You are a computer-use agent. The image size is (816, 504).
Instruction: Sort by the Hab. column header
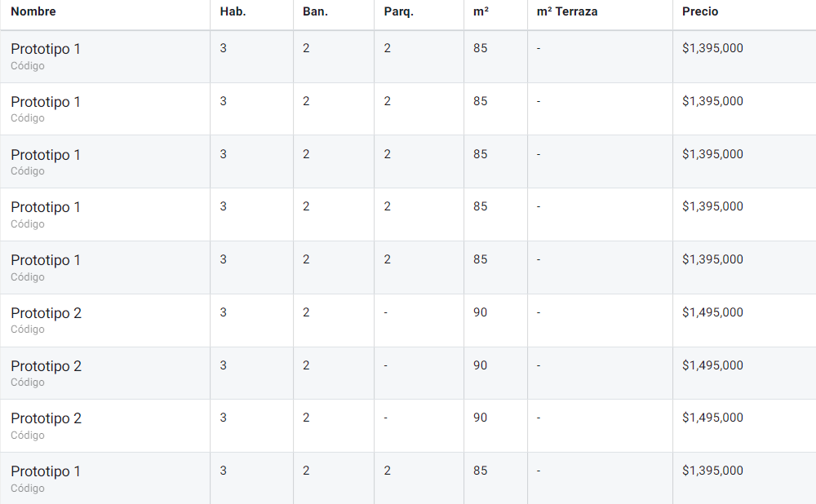pos(233,11)
